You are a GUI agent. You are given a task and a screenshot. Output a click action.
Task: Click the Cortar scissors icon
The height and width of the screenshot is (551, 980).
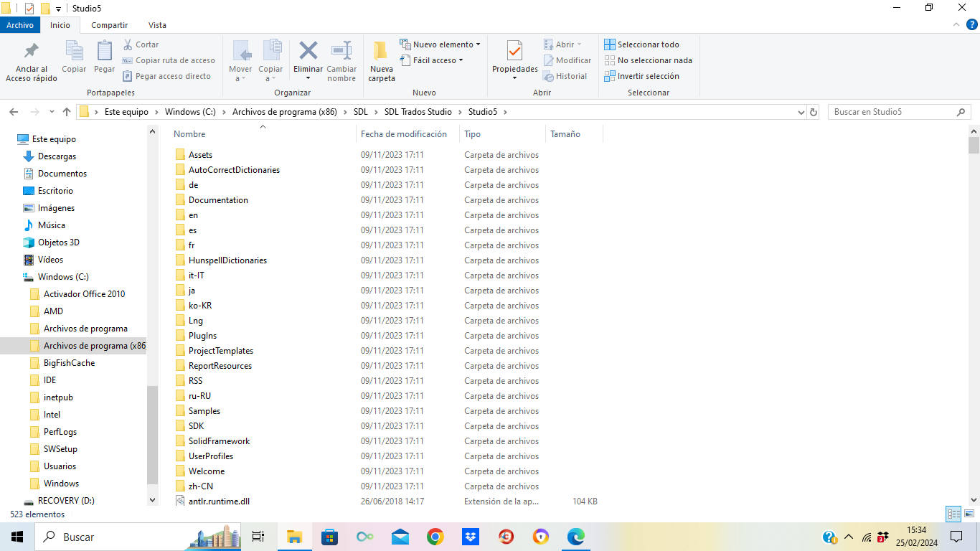click(128, 44)
